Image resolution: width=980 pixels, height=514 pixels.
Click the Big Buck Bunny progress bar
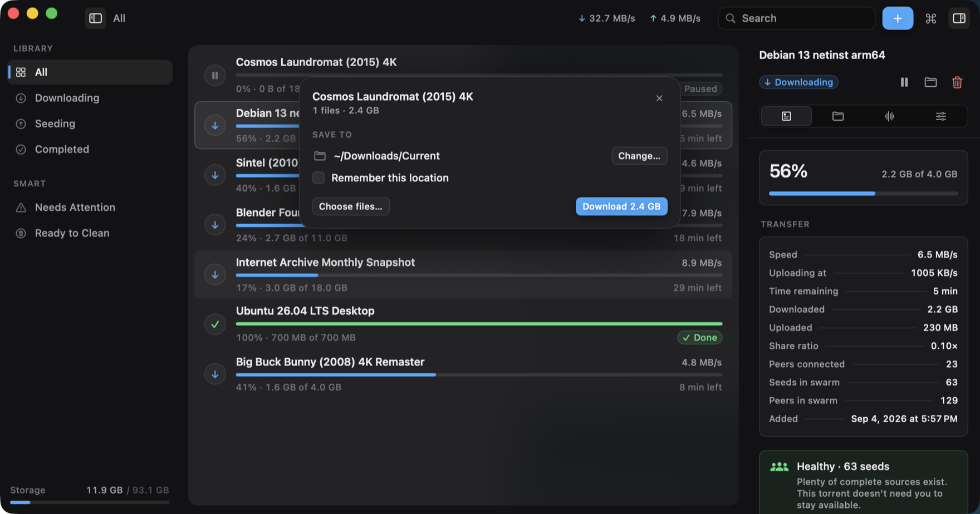[x=479, y=375]
